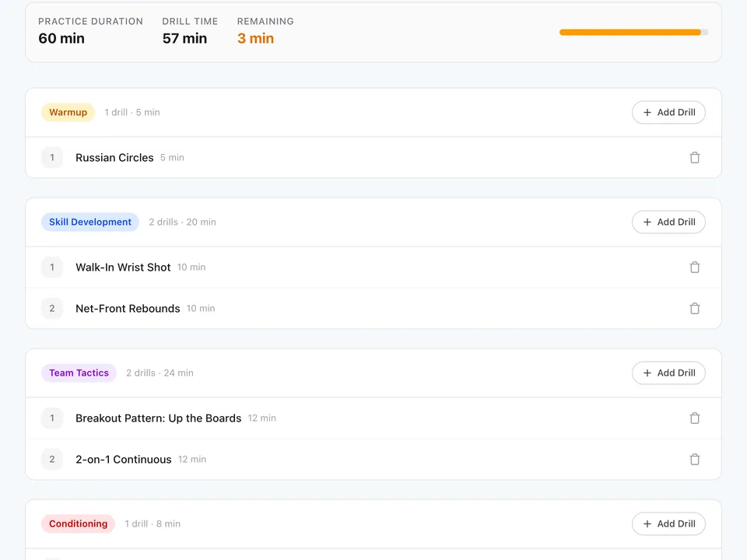This screenshot has width=747, height=560.
Task: Remove the Net-Front Rebounds drill
Action: point(695,309)
